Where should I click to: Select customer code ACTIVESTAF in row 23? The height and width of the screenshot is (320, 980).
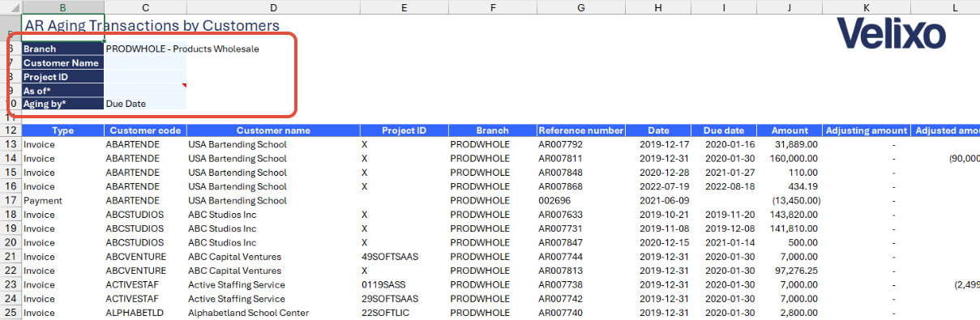[x=145, y=284]
